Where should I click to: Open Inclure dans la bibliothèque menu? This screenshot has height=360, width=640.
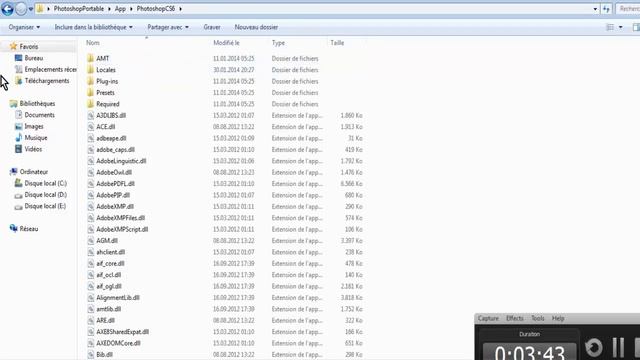click(93, 27)
